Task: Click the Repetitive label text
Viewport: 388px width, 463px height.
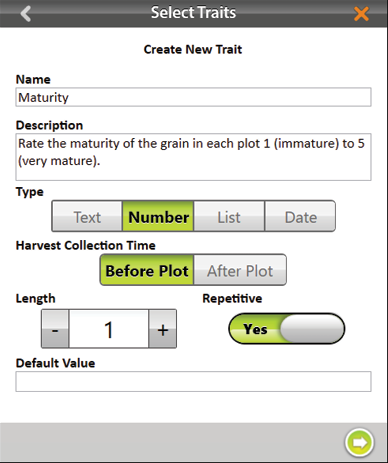Action: pyautogui.click(x=232, y=298)
